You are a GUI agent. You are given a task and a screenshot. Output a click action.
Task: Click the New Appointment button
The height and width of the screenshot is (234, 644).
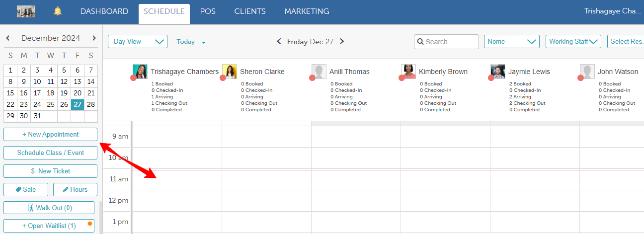(50, 134)
